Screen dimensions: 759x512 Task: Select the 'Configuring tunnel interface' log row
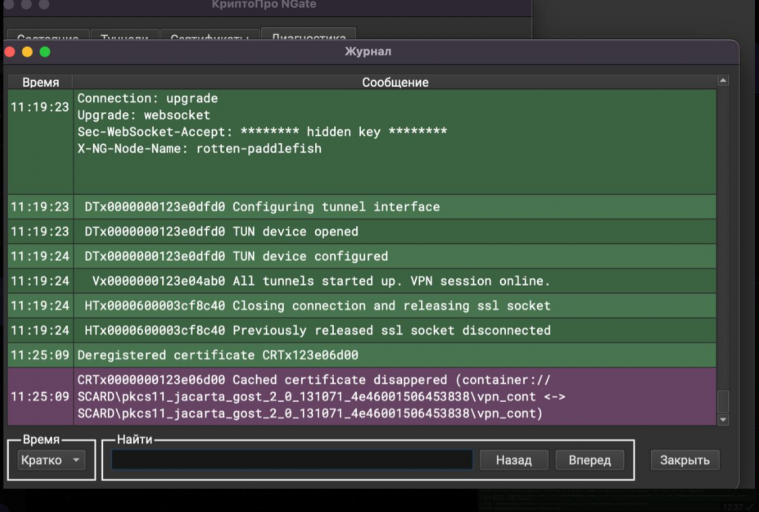click(x=362, y=207)
